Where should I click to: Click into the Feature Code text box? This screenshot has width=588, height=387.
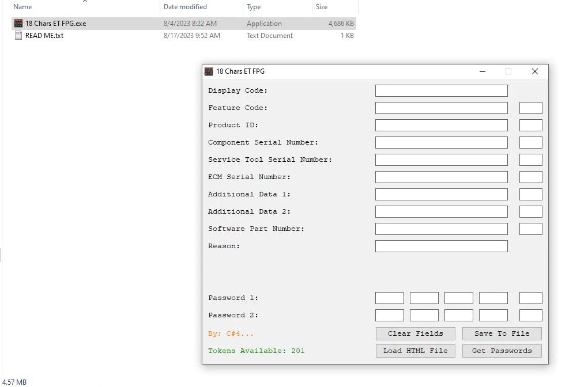[x=441, y=108]
